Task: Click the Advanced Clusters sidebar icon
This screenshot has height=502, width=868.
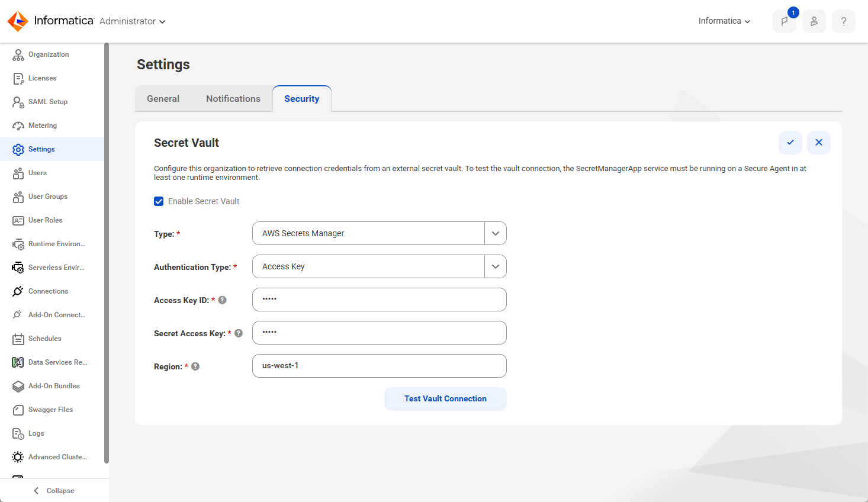Action: pyautogui.click(x=18, y=457)
